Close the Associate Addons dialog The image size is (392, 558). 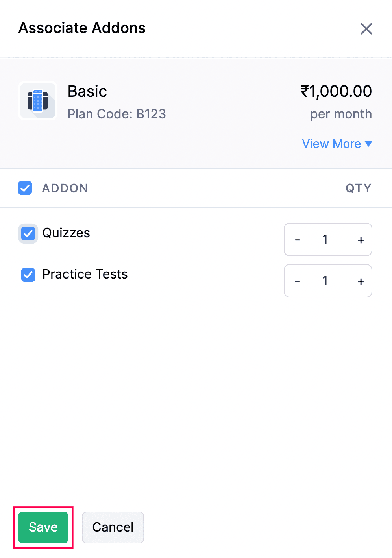click(x=366, y=29)
